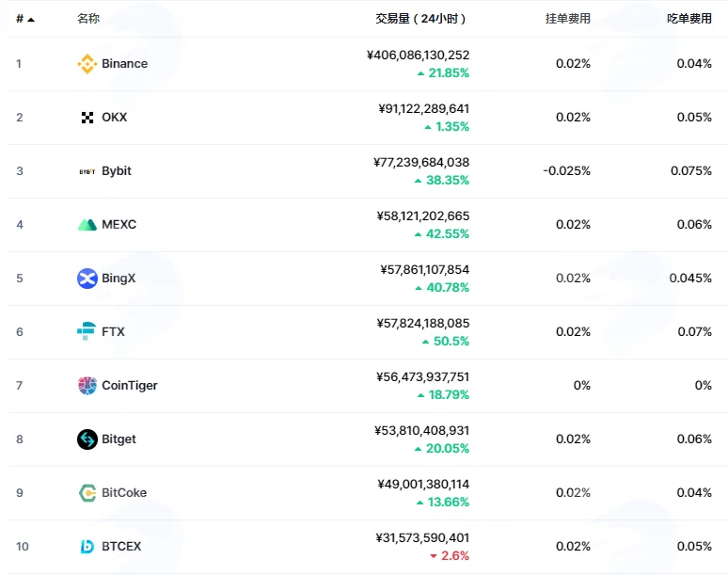Click Bybit taker fee 0.075%
Screen dimensions: 728x575
pos(691,171)
